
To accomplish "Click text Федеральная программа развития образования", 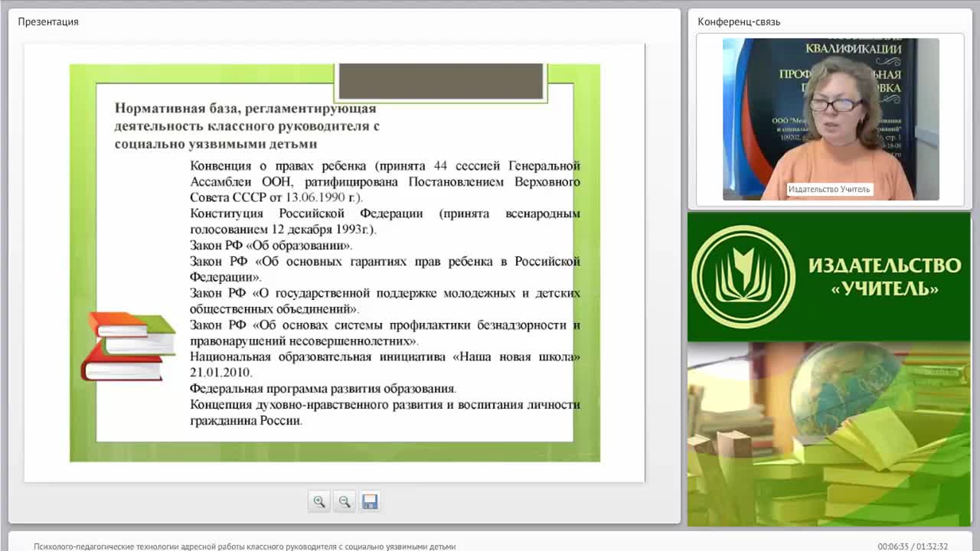I will coord(322,389).
